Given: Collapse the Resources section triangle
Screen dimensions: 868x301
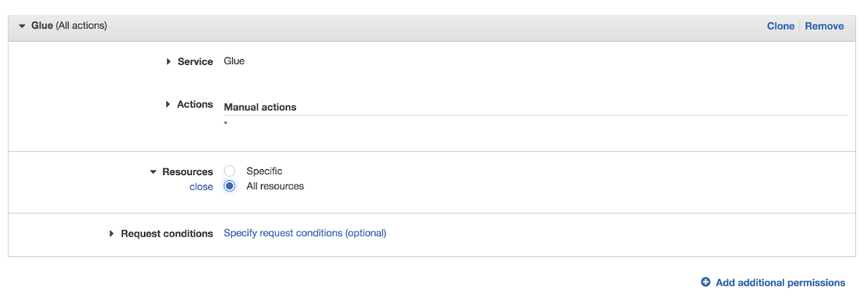Looking at the screenshot, I should pyautogui.click(x=154, y=172).
